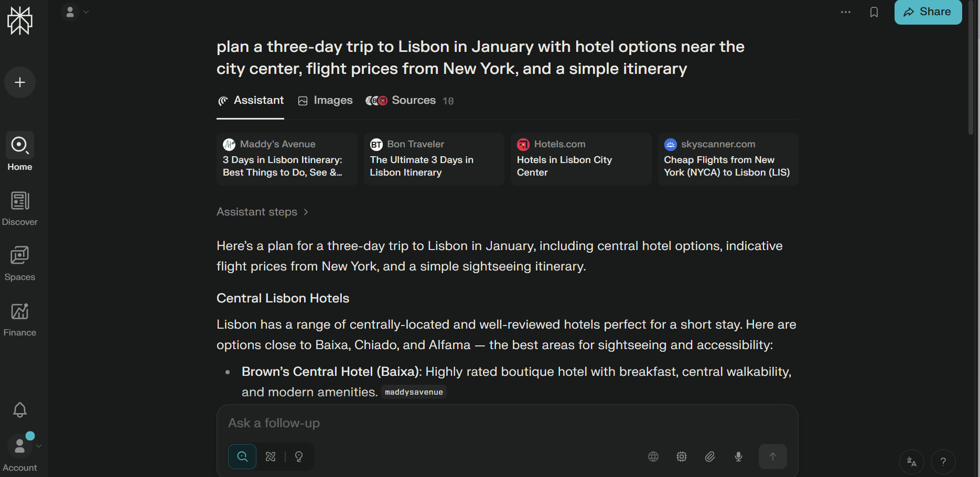Attach a file with paperclip icon
This screenshot has width=980, height=477.
[710, 457]
